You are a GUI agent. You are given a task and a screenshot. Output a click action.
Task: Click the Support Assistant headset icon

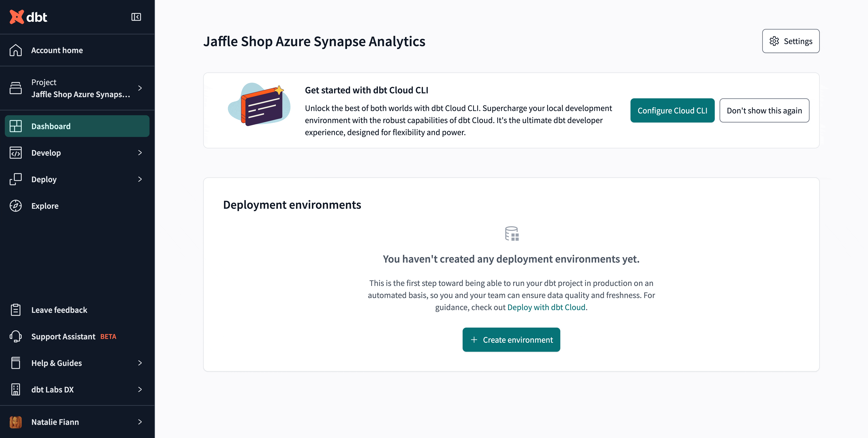[16, 336]
